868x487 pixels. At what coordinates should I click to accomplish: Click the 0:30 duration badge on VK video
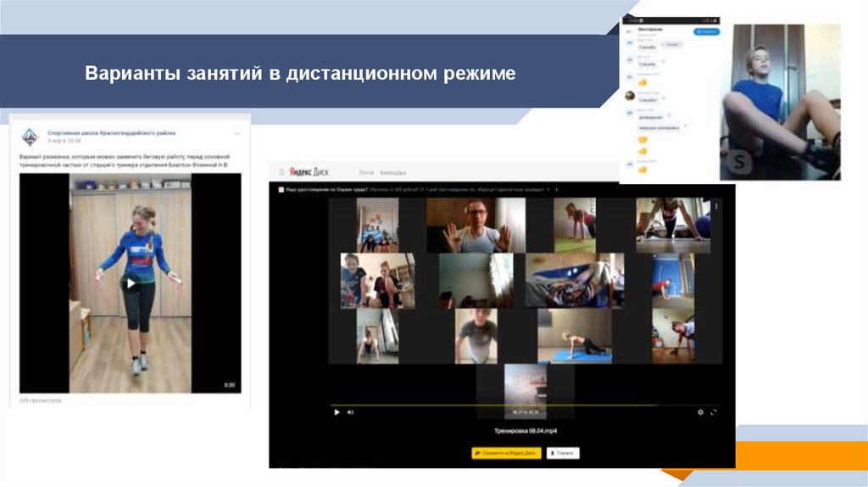[x=229, y=384]
